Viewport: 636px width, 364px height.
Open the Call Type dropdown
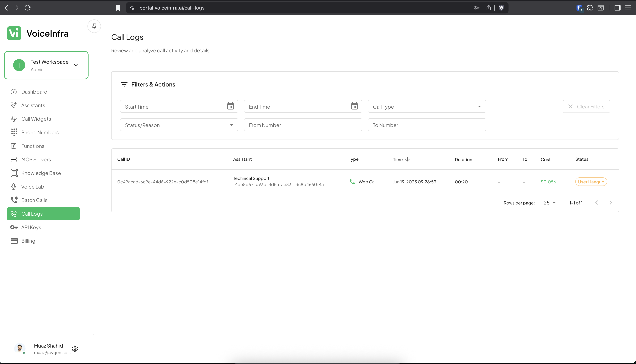[x=427, y=106]
